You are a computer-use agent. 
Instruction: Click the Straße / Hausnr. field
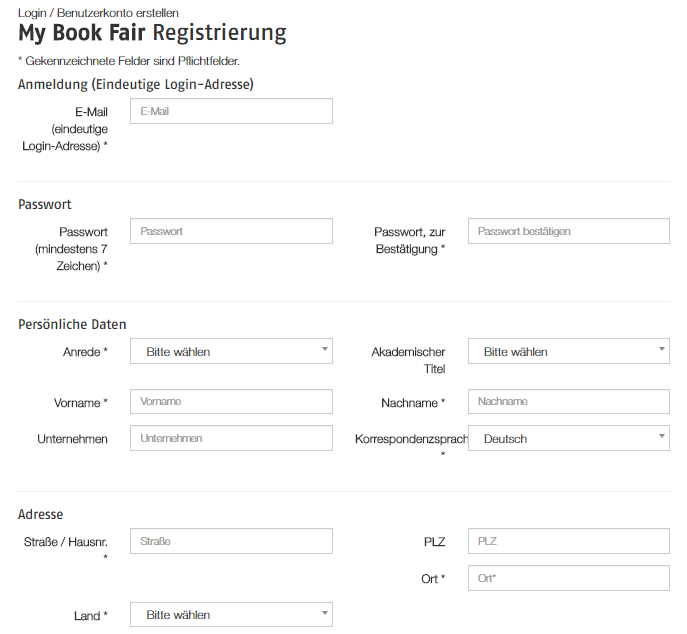[x=231, y=542]
